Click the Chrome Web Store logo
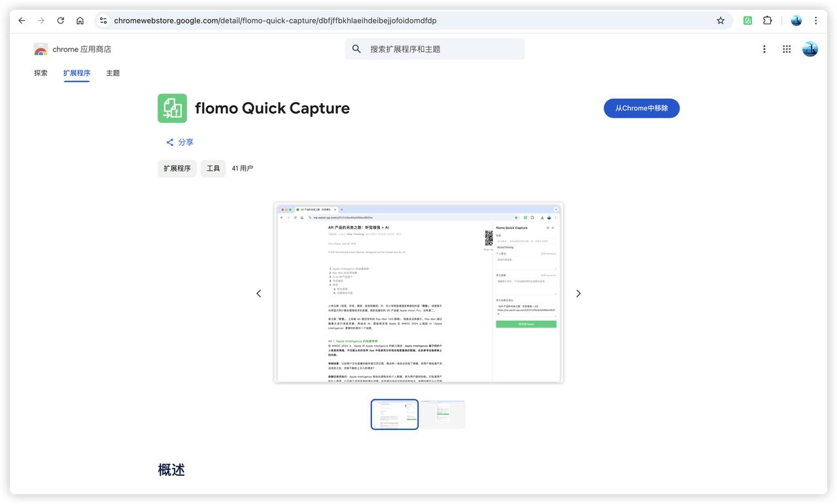837x504 pixels. [41, 49]
